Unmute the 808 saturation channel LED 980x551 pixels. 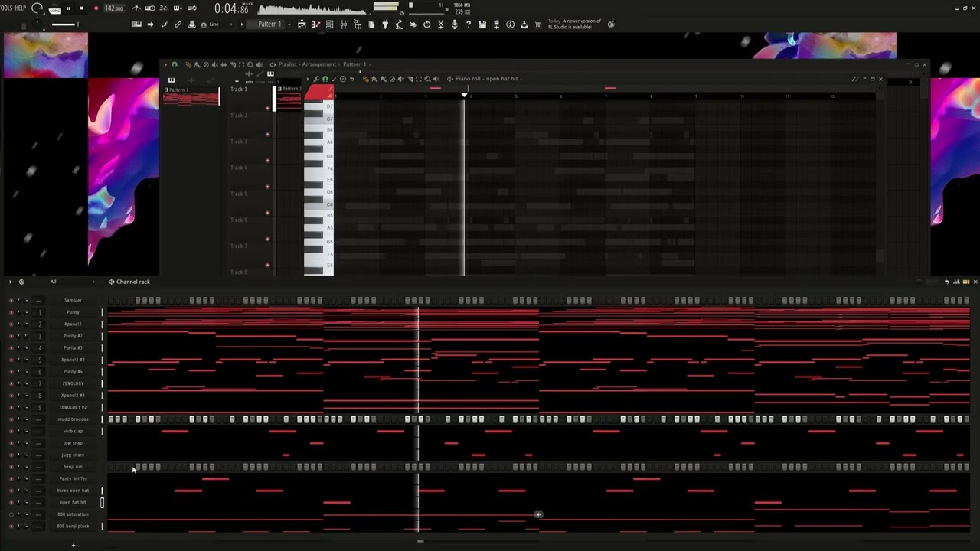point(11,514)
